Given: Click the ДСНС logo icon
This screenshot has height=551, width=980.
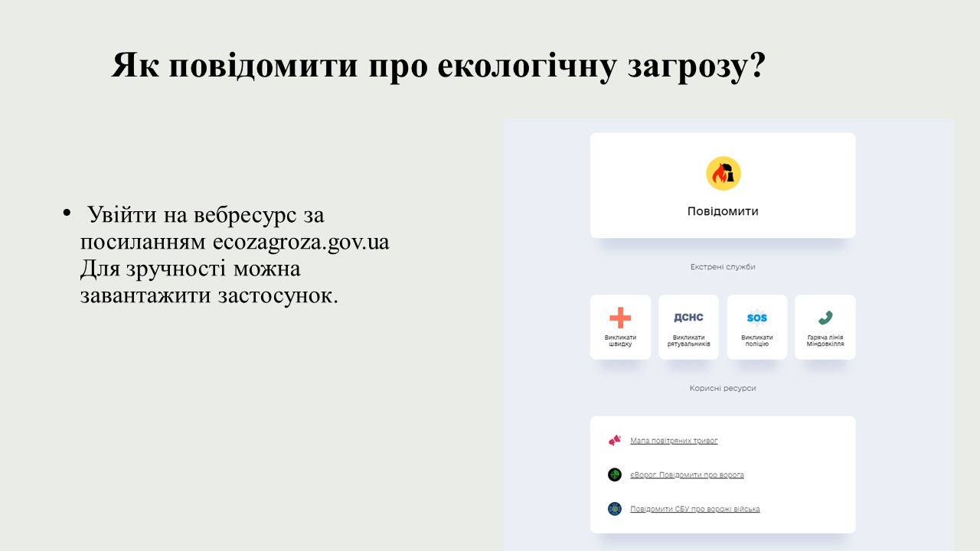Looking at the screenshot, I should (x=688, y=318).
